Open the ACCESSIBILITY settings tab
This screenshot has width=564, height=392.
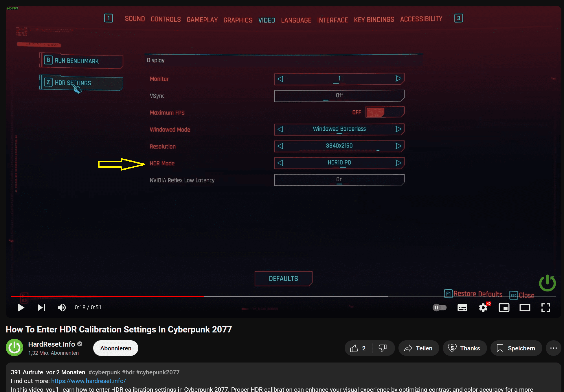click(x=421, y=19)
